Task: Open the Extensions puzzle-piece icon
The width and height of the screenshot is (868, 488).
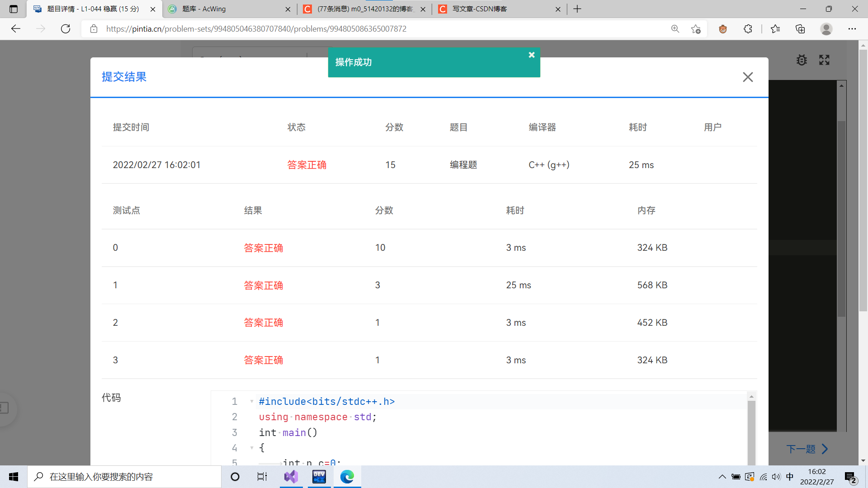Action: [x=748, y=28]
